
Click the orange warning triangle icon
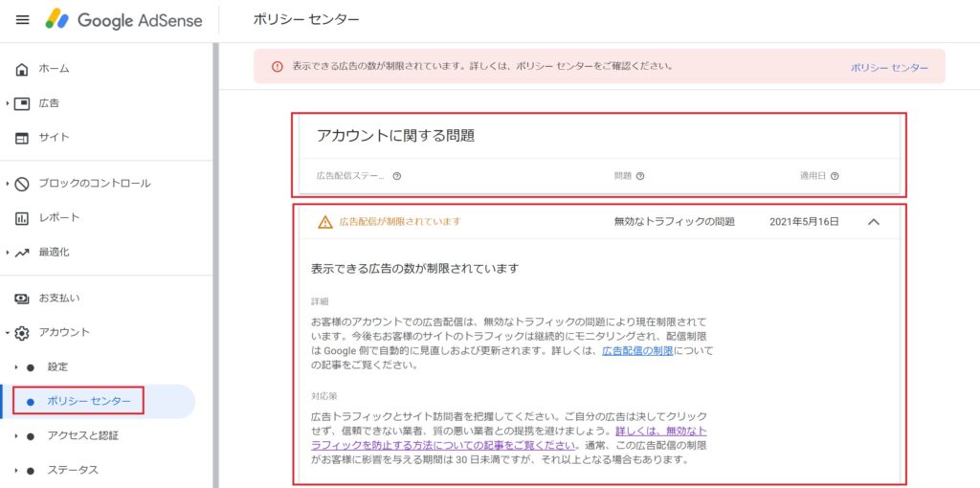coord(325,222)
